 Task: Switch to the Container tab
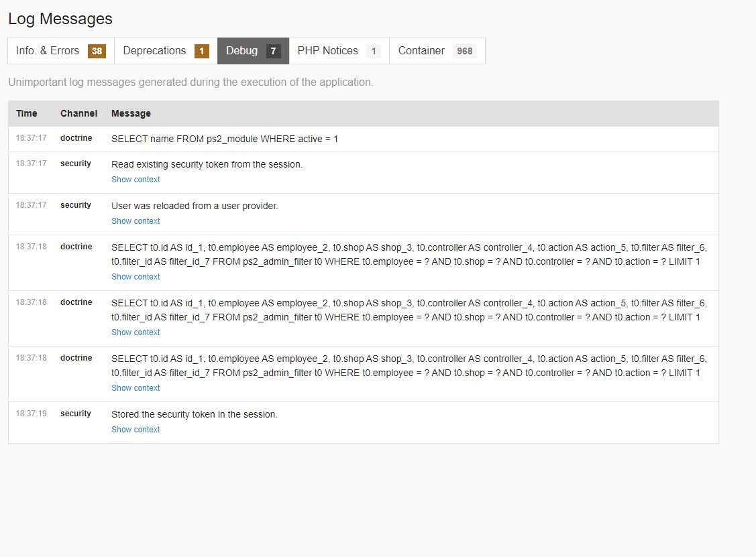(437, 50)
